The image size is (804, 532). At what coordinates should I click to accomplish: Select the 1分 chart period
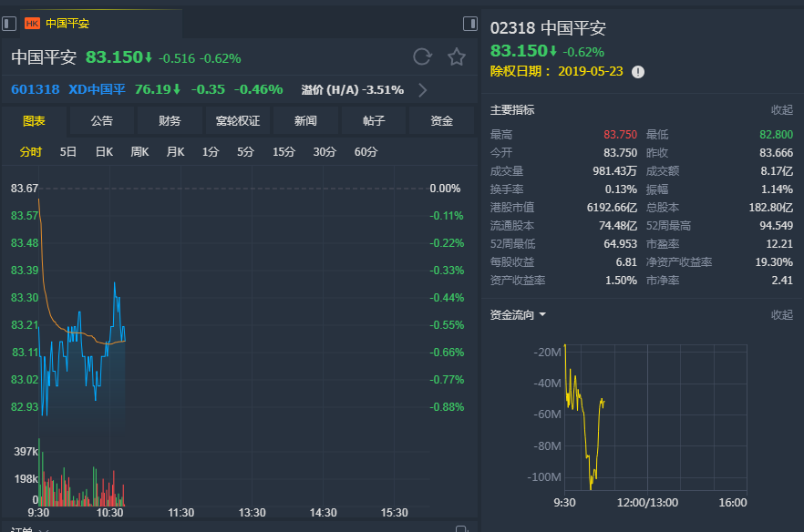(x=211, y=152)
